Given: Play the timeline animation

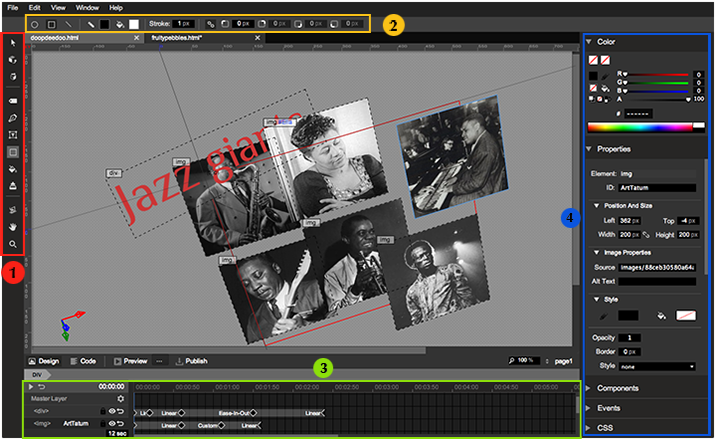Looking at the screenshot, I should click(31, 387).
